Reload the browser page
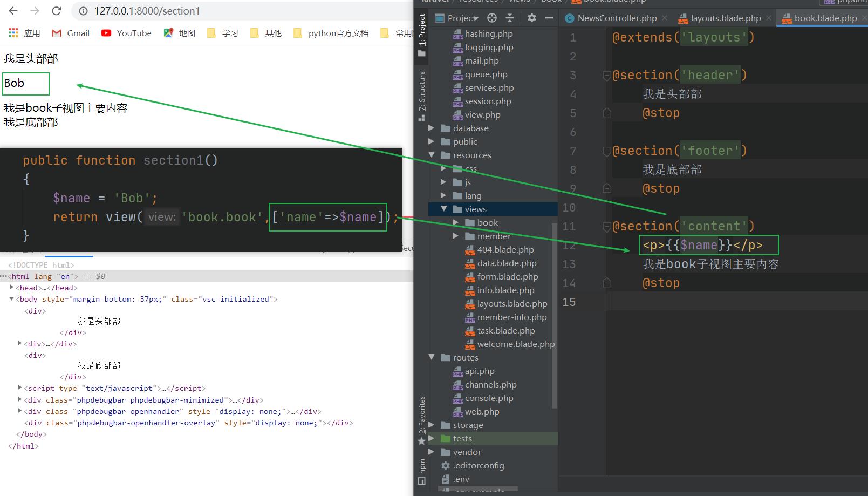Viewport: 868px width, 496px height. [x=56, y=11]
